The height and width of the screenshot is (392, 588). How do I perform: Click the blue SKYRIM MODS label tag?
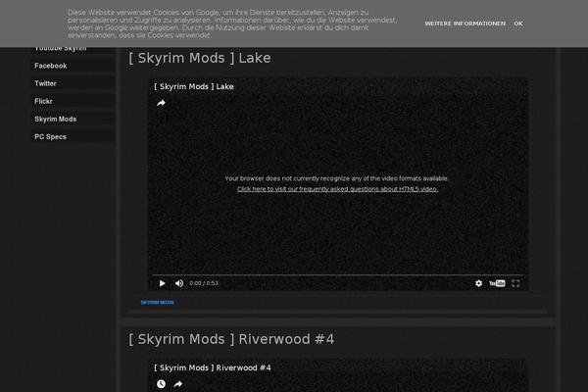[x=157, y=303]
